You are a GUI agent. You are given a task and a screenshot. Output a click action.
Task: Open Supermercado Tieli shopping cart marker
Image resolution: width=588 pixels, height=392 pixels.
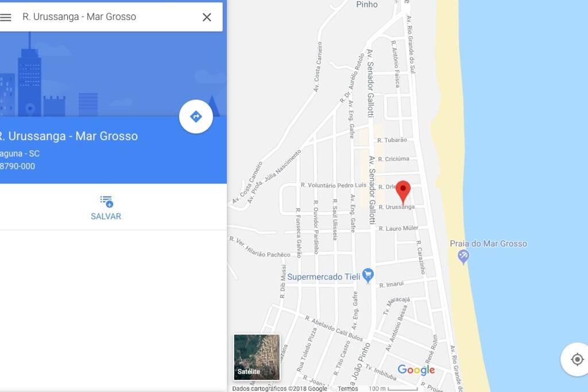pyautogui.click(x=368, y=276)
